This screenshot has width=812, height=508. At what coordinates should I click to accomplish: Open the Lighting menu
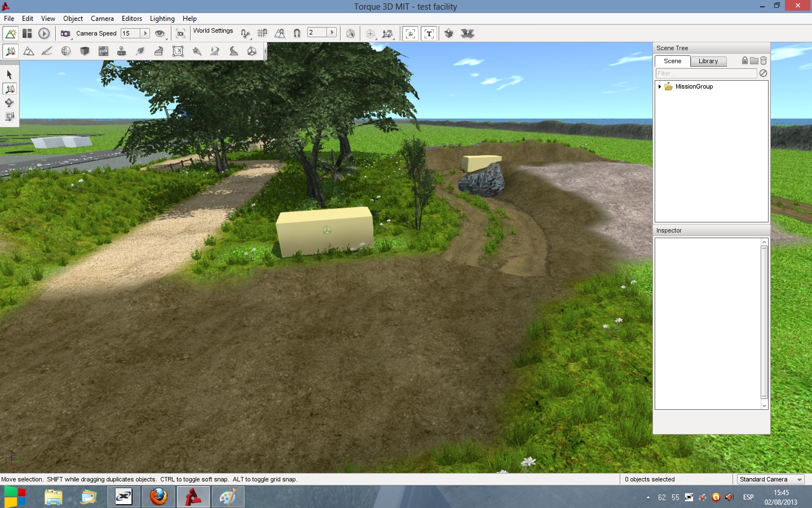click(x=162, y=19)
